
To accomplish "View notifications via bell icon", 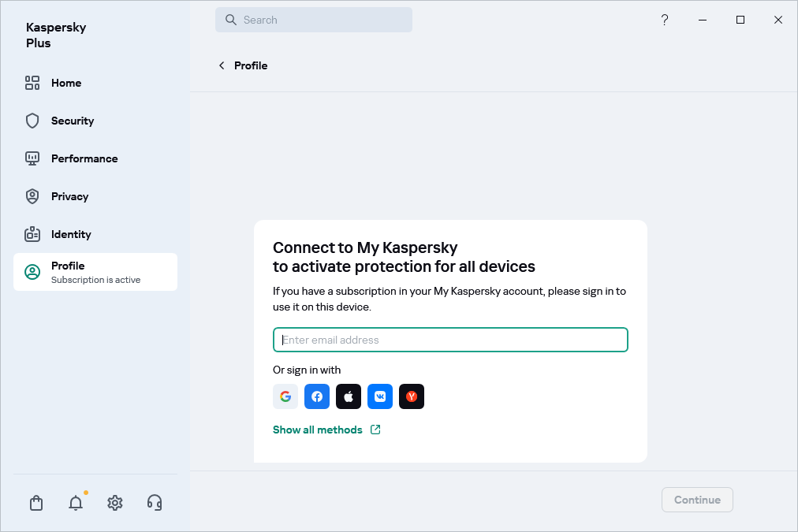I will pos(75,502).
